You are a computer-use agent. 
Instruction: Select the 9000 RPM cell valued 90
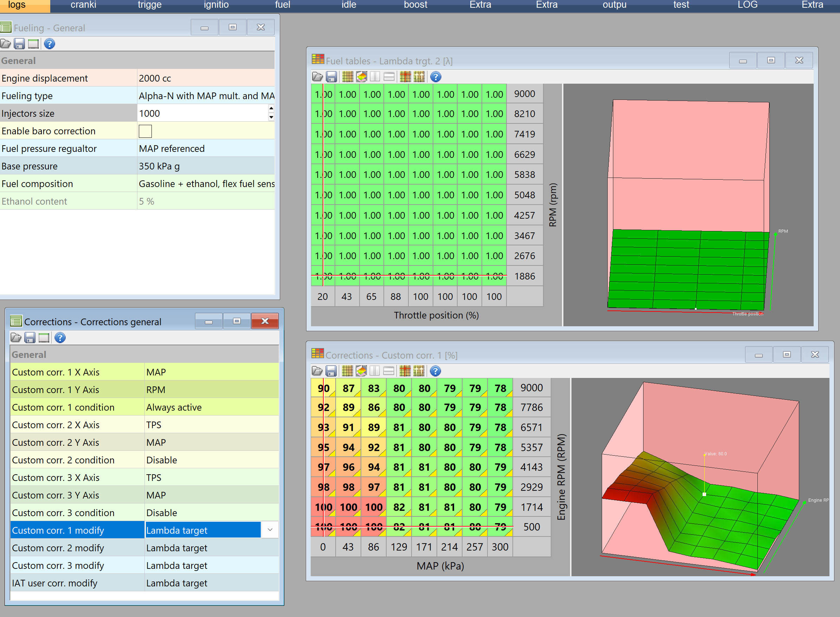(323, 388)
